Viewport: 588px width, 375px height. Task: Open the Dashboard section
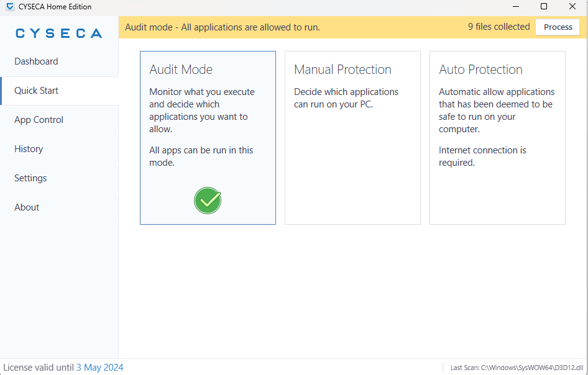point(59,61)
